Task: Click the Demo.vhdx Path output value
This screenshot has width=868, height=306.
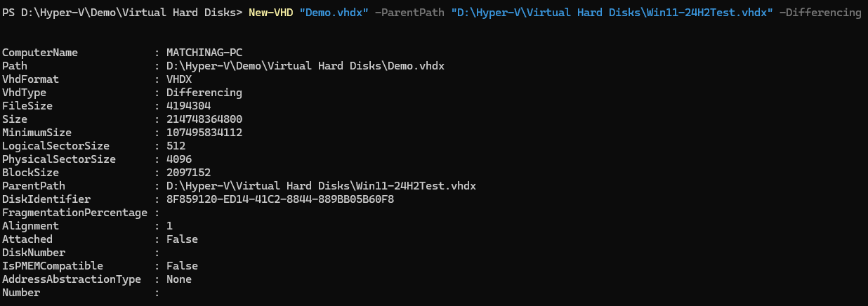Action: point(305,66)
